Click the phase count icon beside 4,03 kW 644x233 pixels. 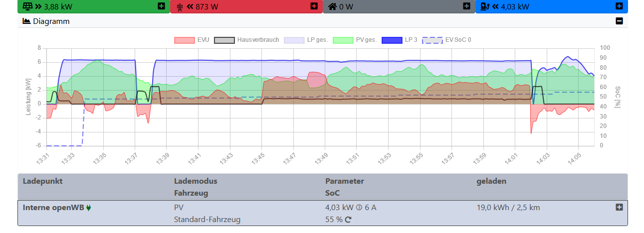359,208
